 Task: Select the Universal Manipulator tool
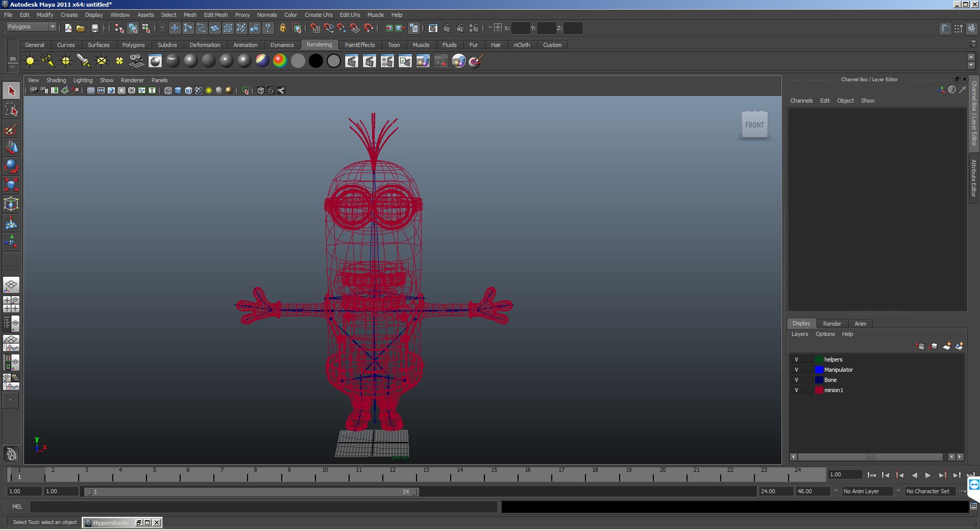pyautogui.click(x=11, y=204)
